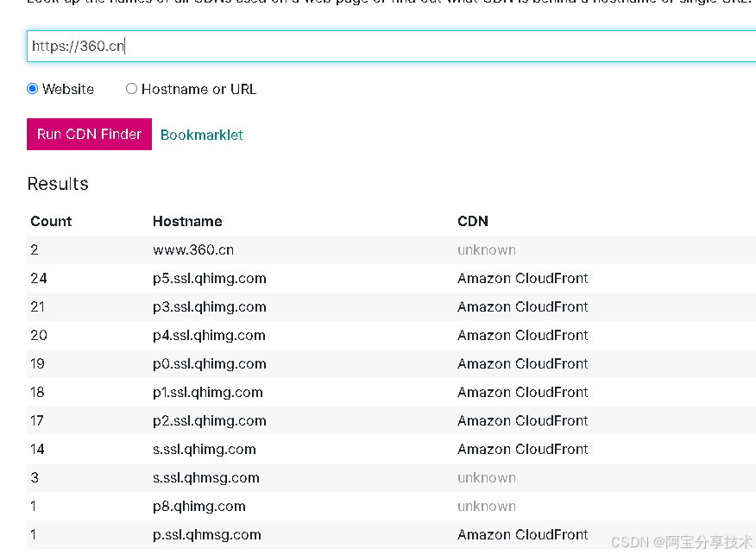756x555 pixels.
Task: Click count 17 in the p2.ssl.qhimg.com row
Action: (x=37, y=420)
